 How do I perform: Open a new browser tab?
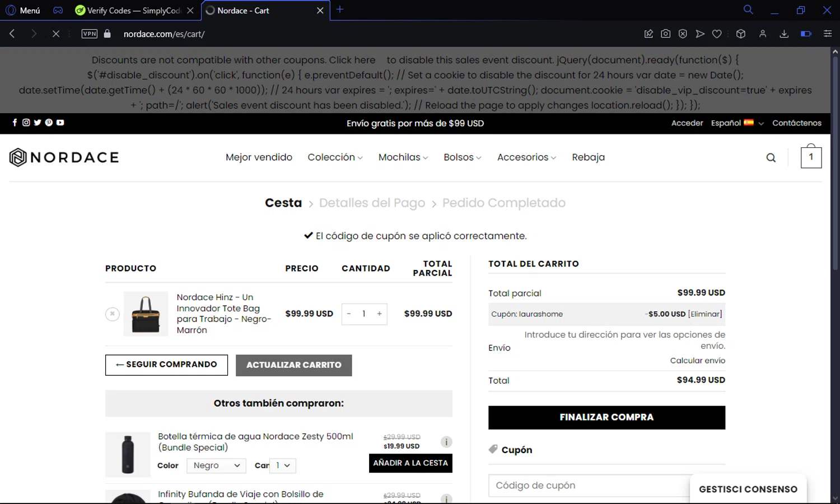pyautogui.click(x=340, y=10)
